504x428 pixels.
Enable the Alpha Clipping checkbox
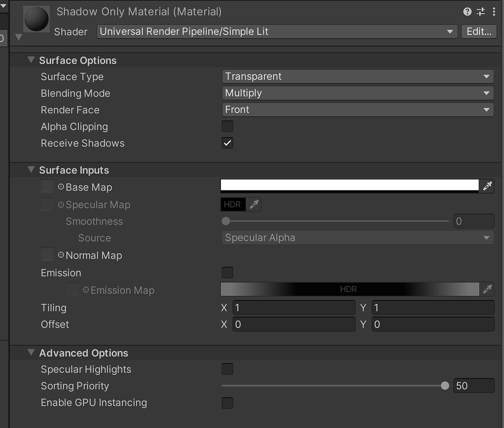[227, 127]
